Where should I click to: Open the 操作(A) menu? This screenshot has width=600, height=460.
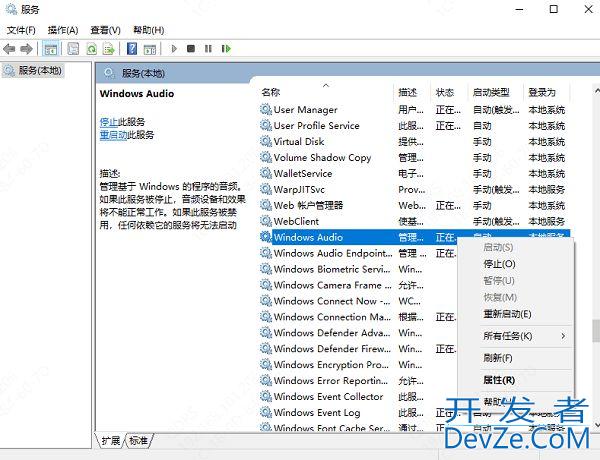point(63,30)
